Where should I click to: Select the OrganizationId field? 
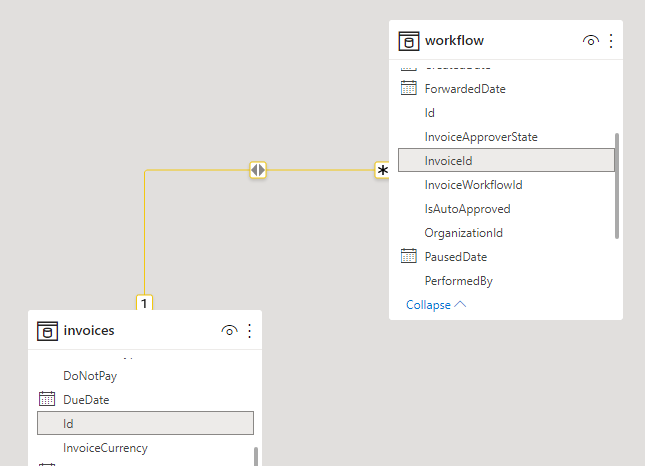pyautogui.click(x=463, y=233)
